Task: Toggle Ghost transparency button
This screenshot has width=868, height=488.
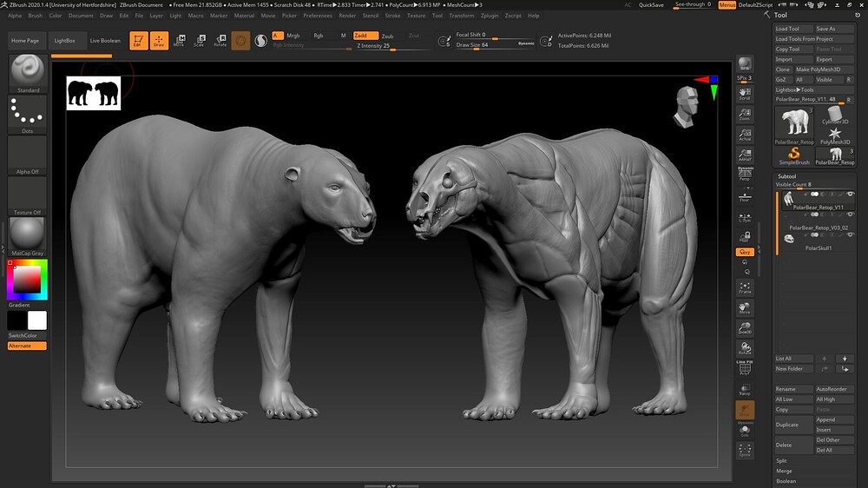Action: tap(745, 410)
